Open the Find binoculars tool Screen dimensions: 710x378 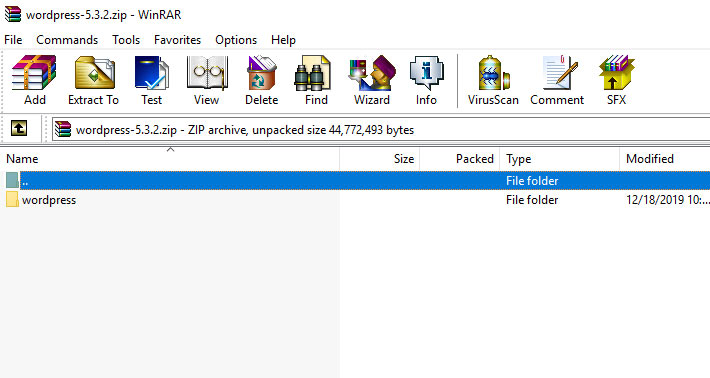tap(316, 81)
